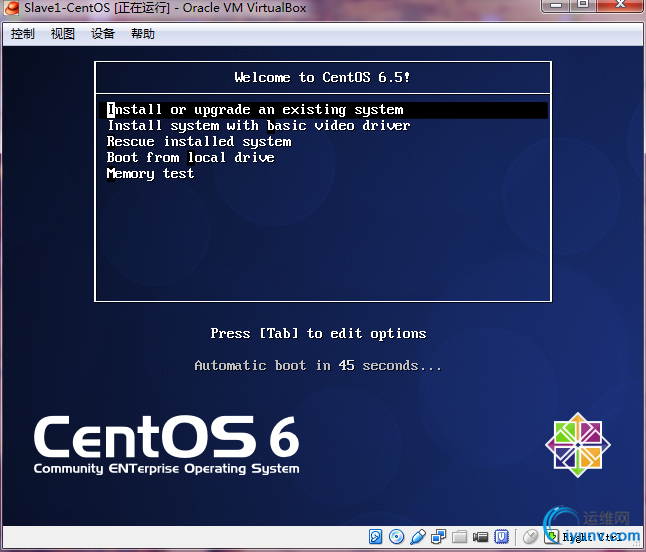Click the Automatic boot countdown text
This screenshot has height=552, width=646.
pyautogui.click(x=318, y=365)
